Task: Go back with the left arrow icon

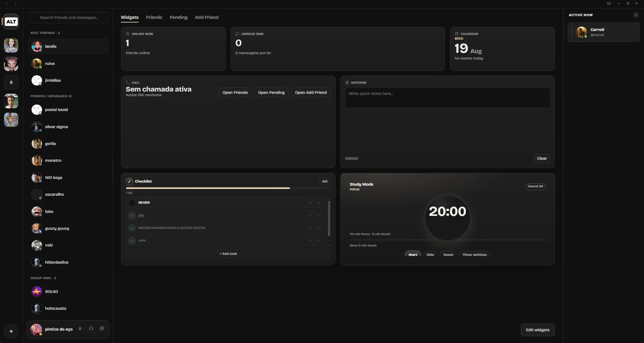Action: (x=7, y=3)
